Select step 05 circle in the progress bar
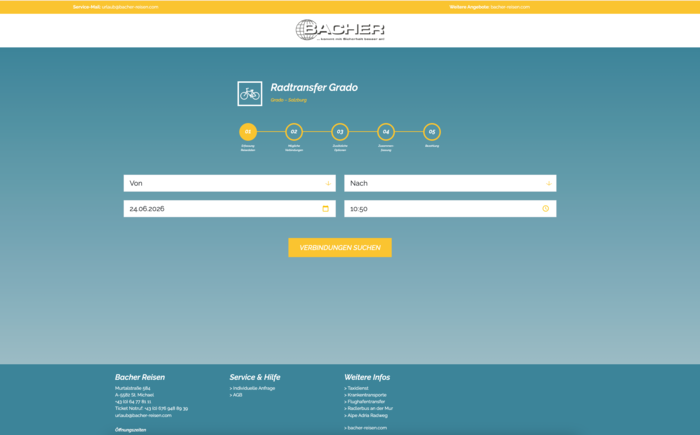This screenshot has width=700, height=435. pos(432,132)
